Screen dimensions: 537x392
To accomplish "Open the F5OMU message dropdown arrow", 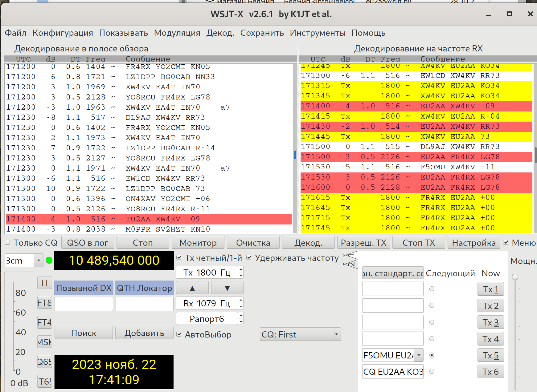I will 419,355.
